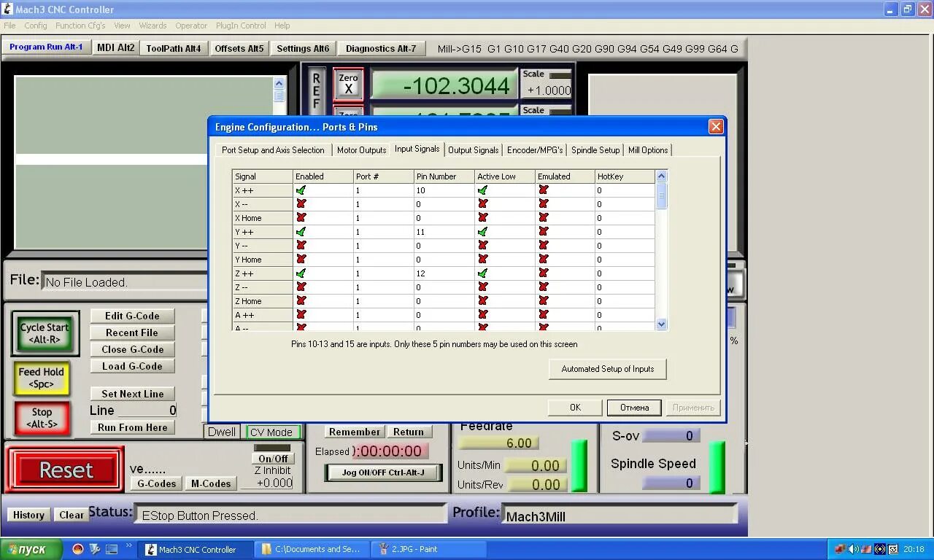
Task: Open the PlugIn Control menu
Action: [241, 26]
